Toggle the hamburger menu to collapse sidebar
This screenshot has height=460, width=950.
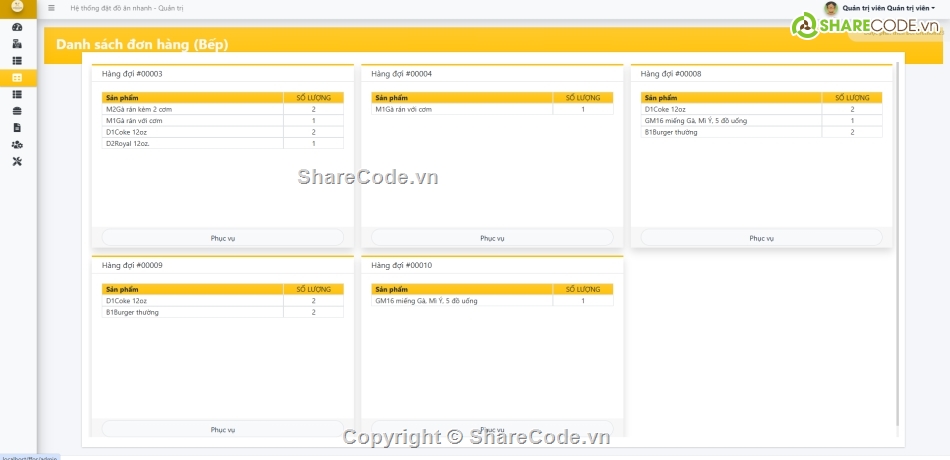tap(51, 8)
